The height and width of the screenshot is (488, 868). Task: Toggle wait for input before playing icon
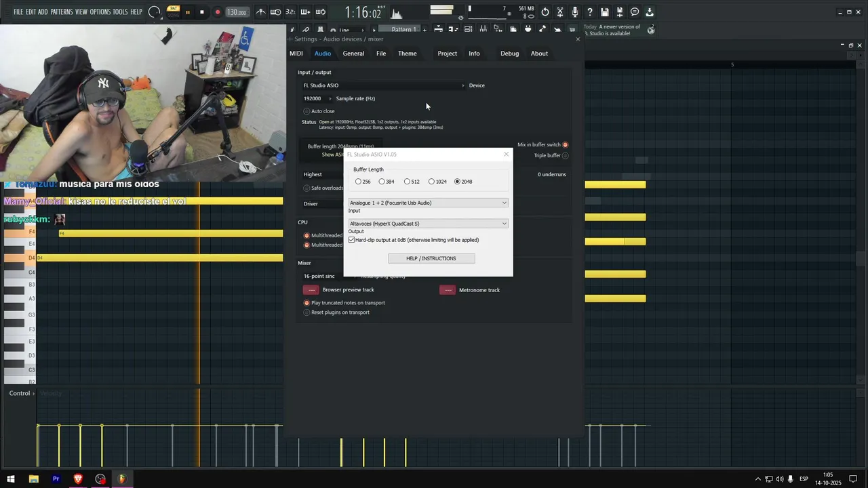(275, 12)
